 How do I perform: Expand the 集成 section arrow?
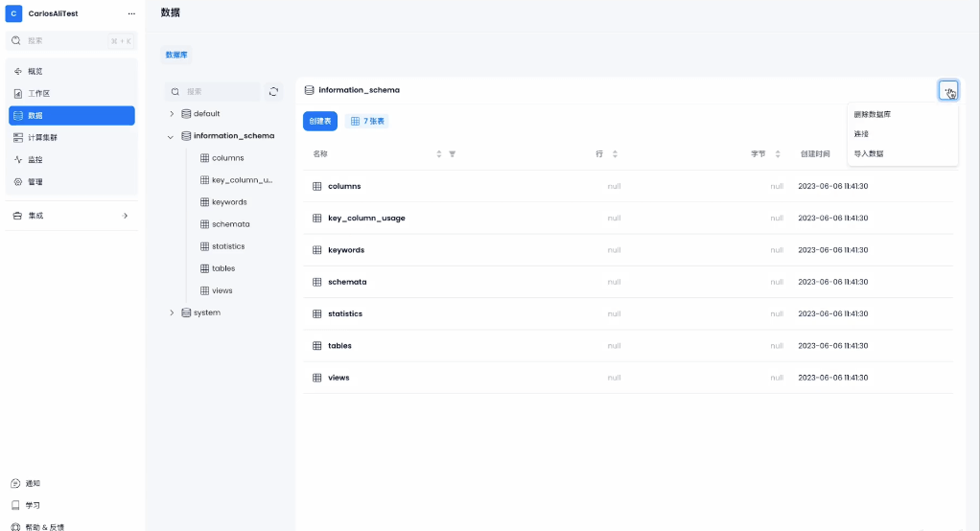pyautogui.click(x=125, y=216)
